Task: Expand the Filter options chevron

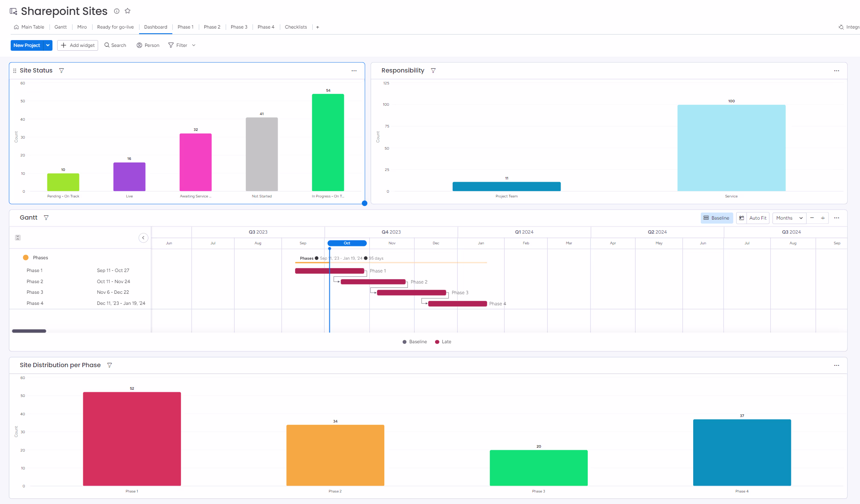Action: [194, 45]
